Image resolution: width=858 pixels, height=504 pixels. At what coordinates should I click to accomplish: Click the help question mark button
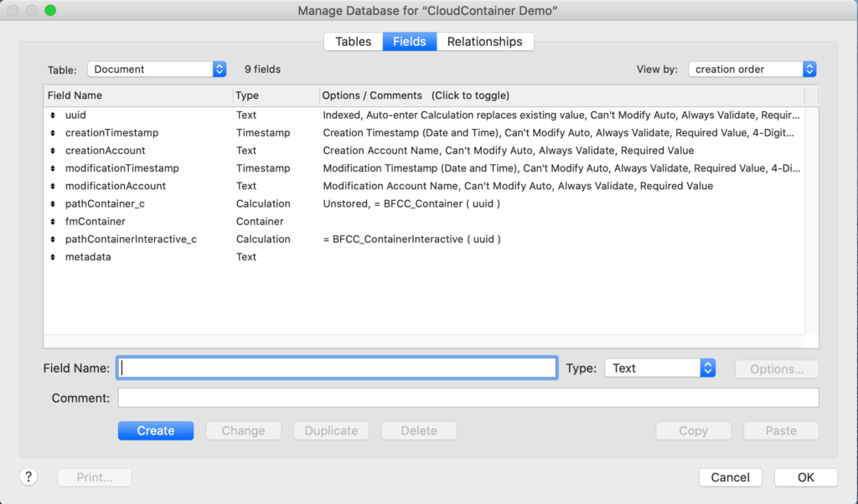(x=28, y=477)
